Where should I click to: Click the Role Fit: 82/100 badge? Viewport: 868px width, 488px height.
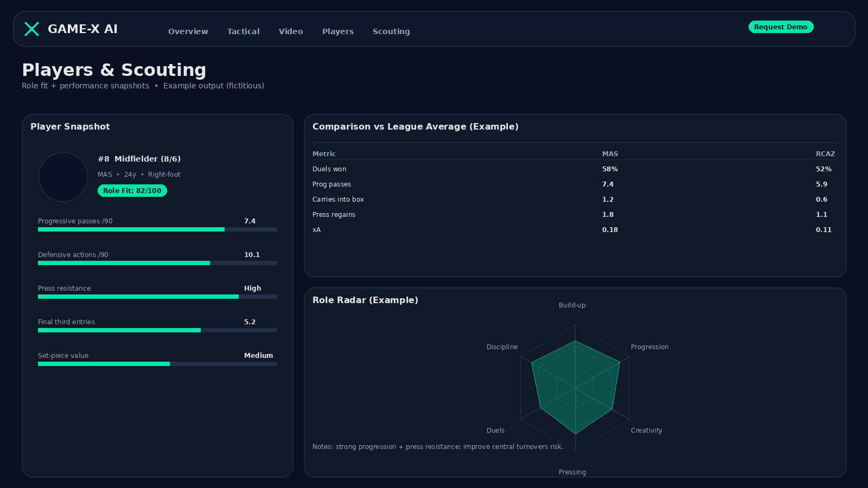132,191
